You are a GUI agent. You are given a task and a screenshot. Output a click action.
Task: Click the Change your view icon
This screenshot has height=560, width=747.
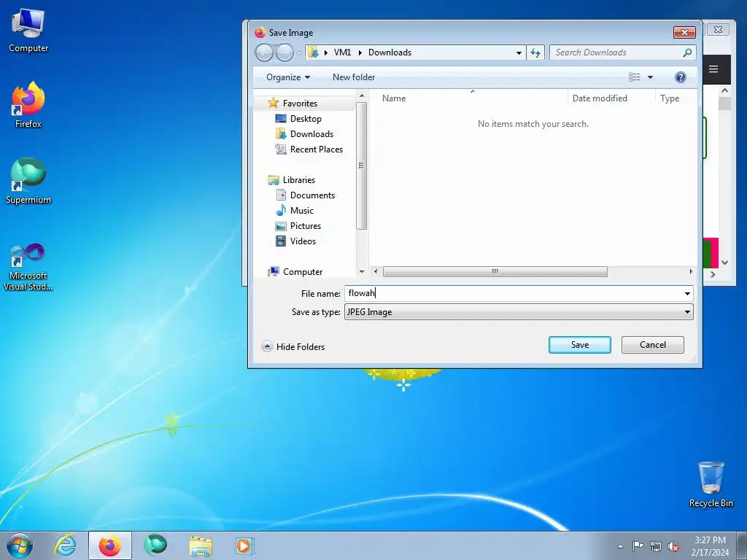634,77
